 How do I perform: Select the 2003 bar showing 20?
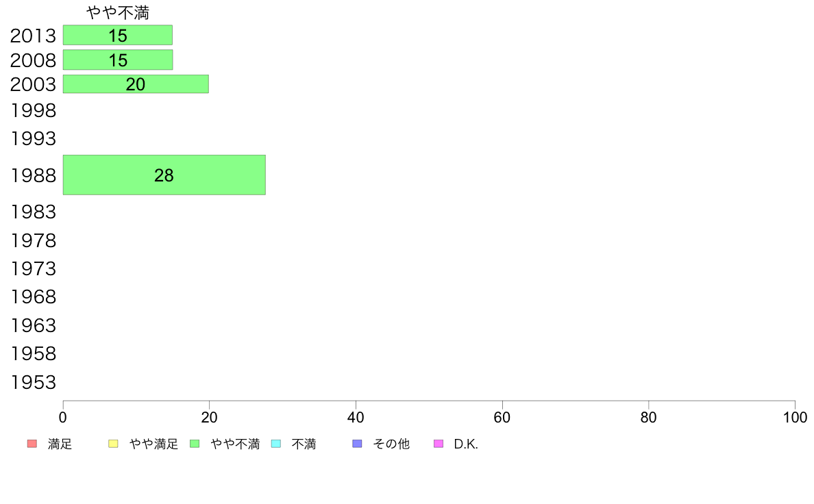[x=136, y=84]
